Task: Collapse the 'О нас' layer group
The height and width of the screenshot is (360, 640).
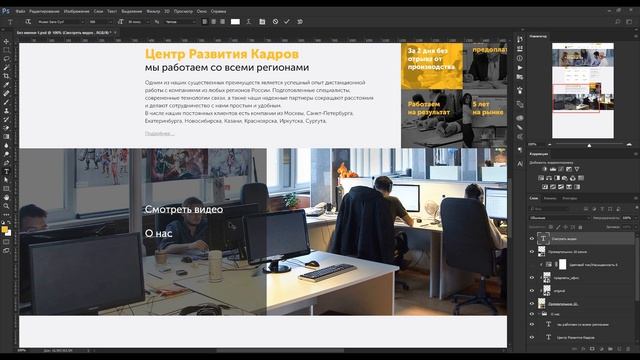Action: click(539, 314)
